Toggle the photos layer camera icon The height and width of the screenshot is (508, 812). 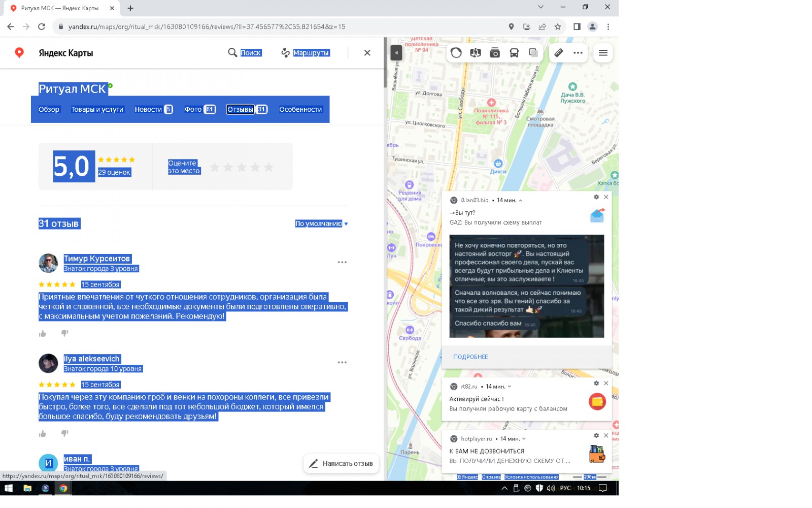point(495,53)
